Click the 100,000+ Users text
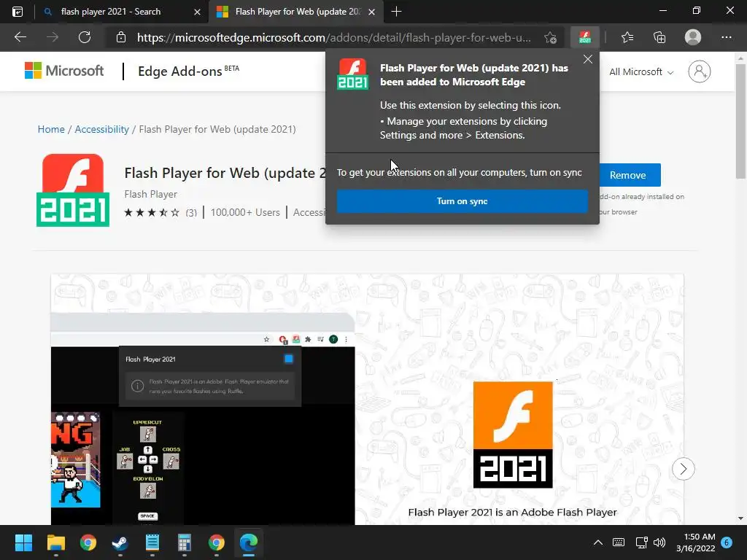The width and height of the screenshot is (747, 560). click(245, 212)
